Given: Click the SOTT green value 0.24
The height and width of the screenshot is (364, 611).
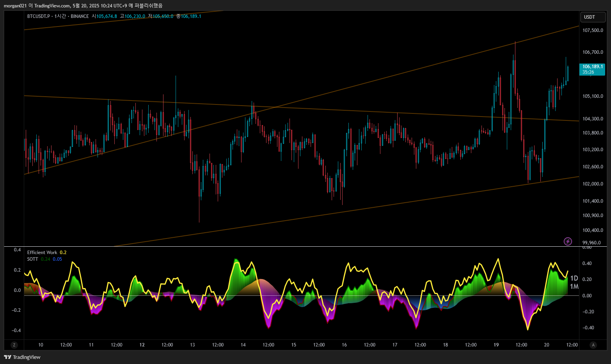Looking at the screenshot, I should (45, 259).
